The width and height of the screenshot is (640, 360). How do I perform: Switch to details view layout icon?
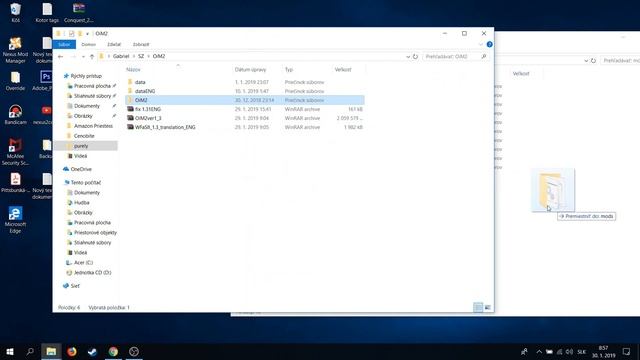[478, 307]
